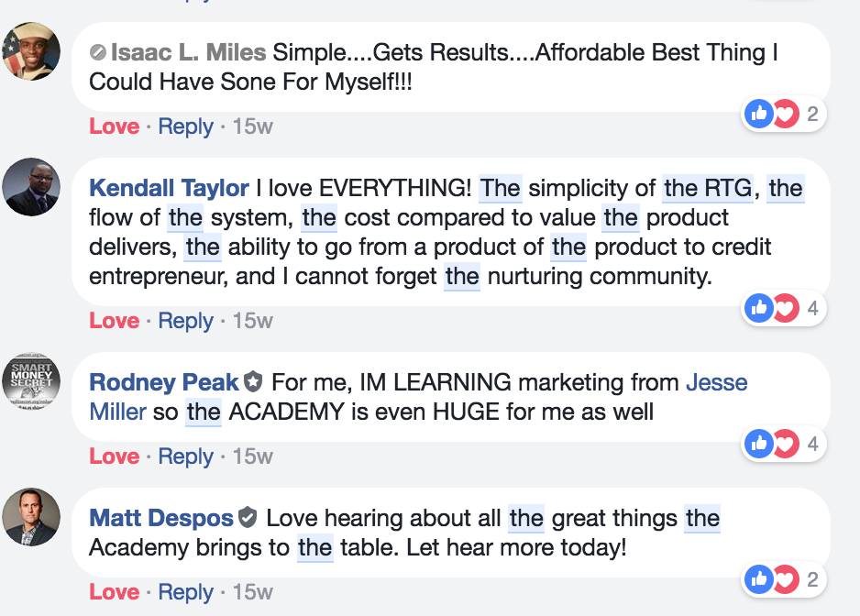Reply to Matt Despos' comment
Image resolution: width=860 pixels, height=616 pixels.
tap(185, 591)
